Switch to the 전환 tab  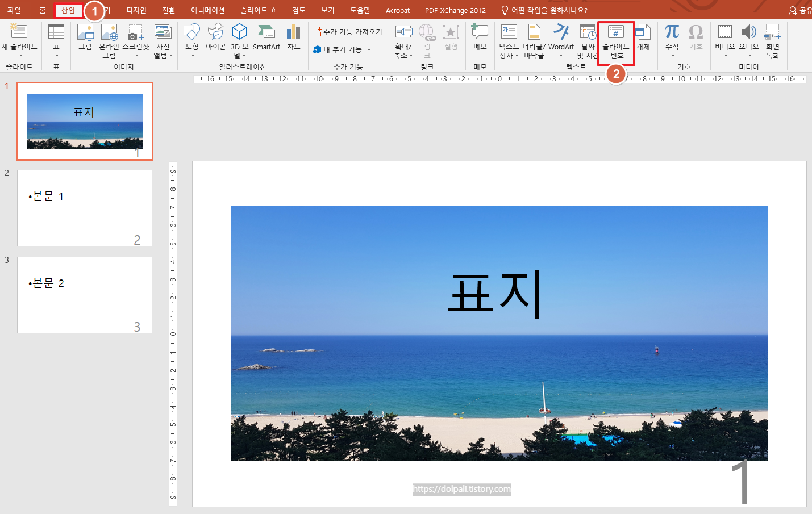click(169, 10)
